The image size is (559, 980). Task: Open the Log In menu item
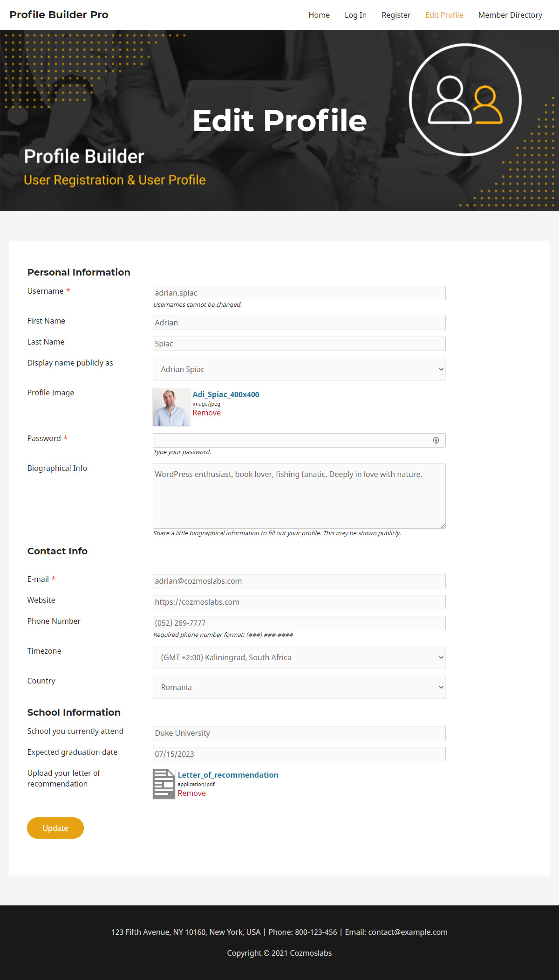pyautogui.click(x=355, y=15)
